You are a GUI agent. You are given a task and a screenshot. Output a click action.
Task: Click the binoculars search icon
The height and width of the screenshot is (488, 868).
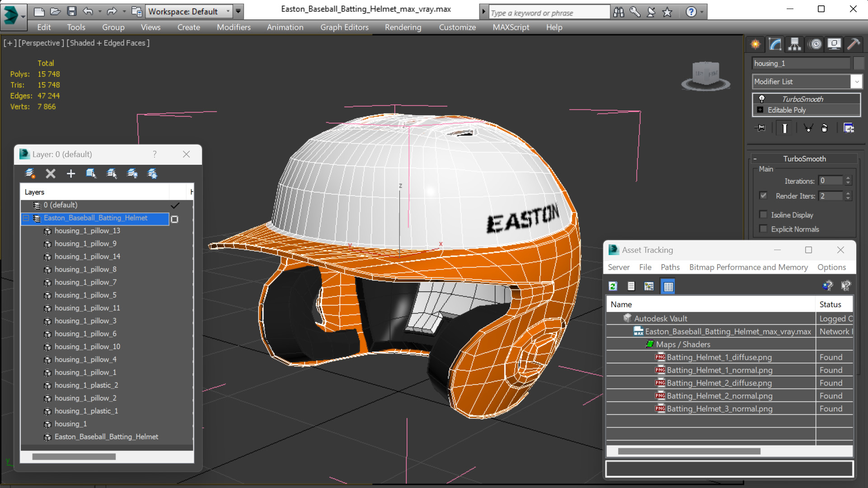pyautogui.click(x=619, y=12)
